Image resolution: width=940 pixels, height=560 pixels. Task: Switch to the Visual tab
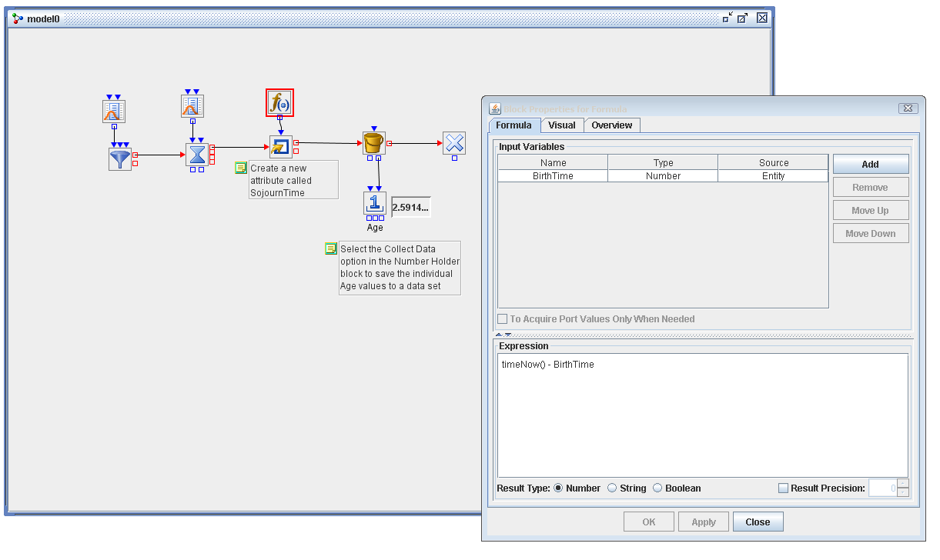pyautogui.click(x=562, y=125)
